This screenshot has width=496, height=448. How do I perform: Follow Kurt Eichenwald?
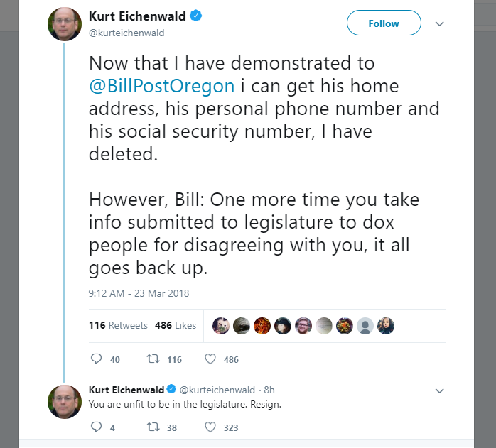(x=384, y=23)
